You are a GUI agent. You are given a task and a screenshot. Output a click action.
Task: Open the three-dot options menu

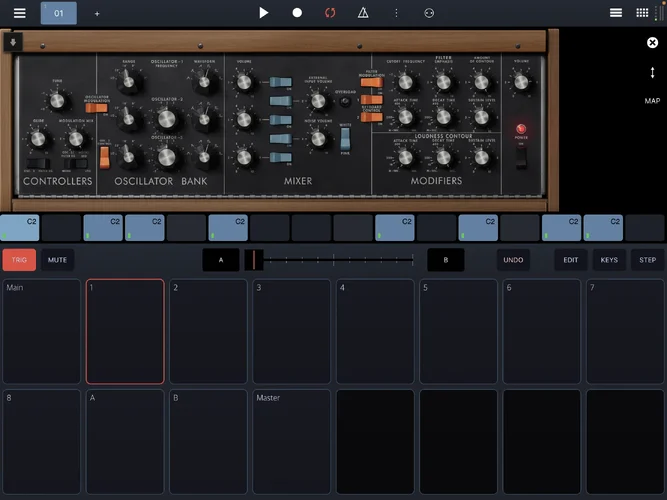(396, 13)
